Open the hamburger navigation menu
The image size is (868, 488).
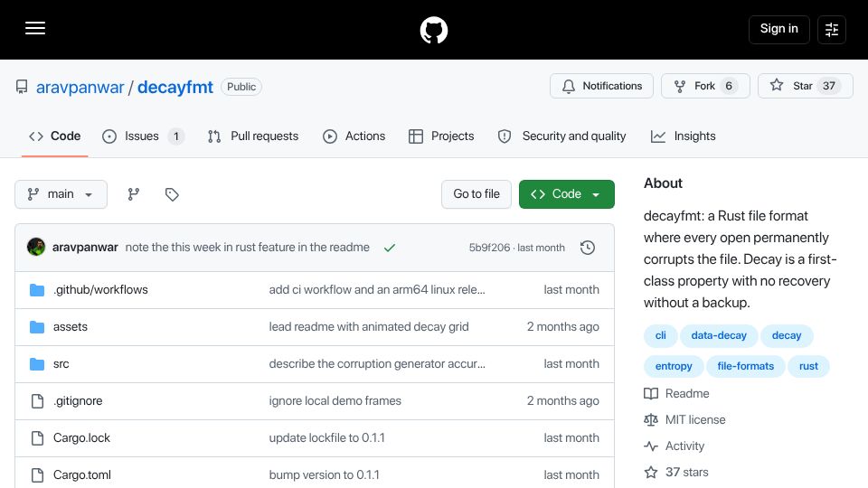[35, 28]
